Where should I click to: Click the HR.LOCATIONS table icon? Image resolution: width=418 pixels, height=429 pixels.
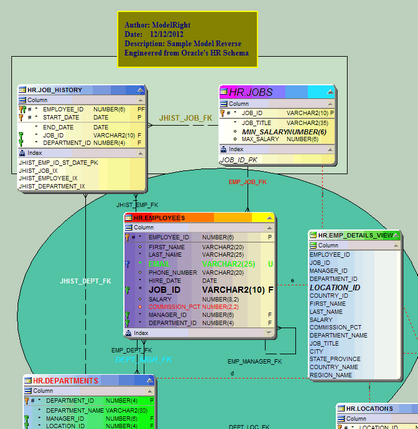341,408
